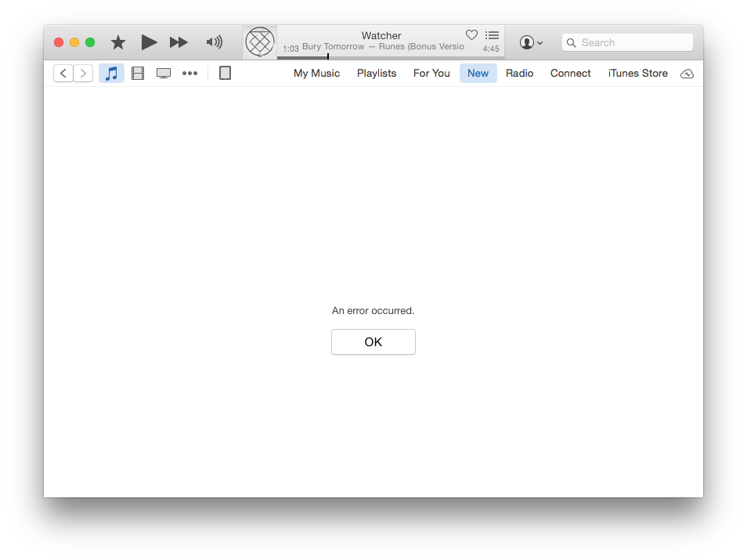Dismiss the error with OK button
Image resolution: width=747 pixels, height=560 pixels.
(x=373, y=341)
